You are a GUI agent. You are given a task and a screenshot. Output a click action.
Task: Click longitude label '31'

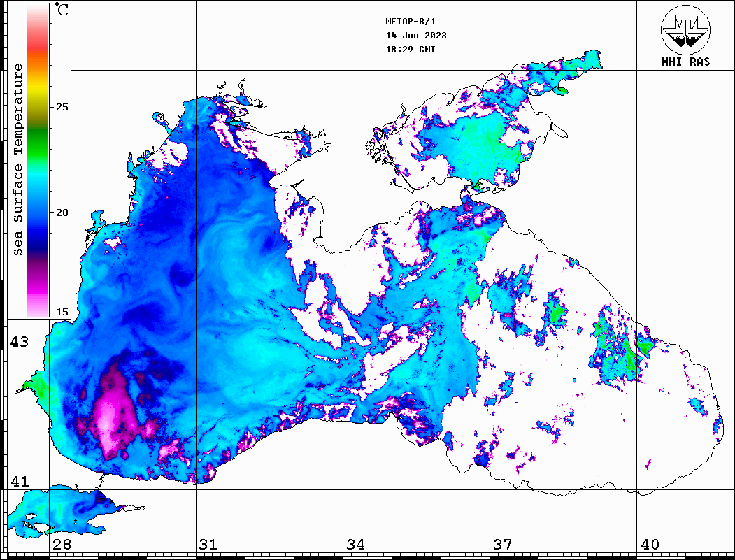pyautogui.click(x=208, y=544)
